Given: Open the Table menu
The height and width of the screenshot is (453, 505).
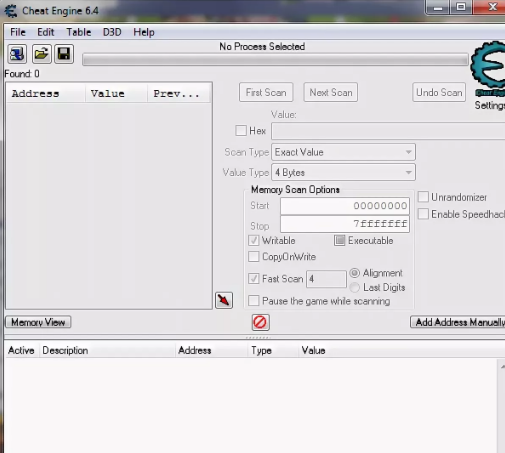Looking at the screenshot, I should coord(79,32).
